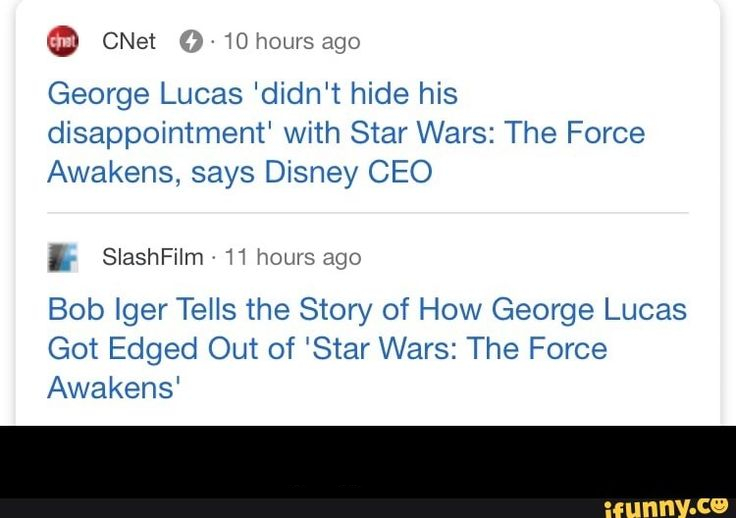Click headline line 'disappointment' with Star Wars'
Screen dimensions: 736x518
pyautogui.click(x=346, y=133)
